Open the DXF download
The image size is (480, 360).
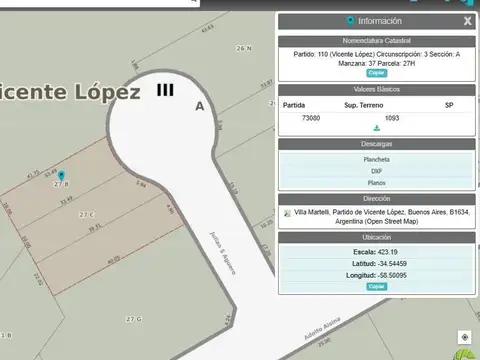(377, 171)
